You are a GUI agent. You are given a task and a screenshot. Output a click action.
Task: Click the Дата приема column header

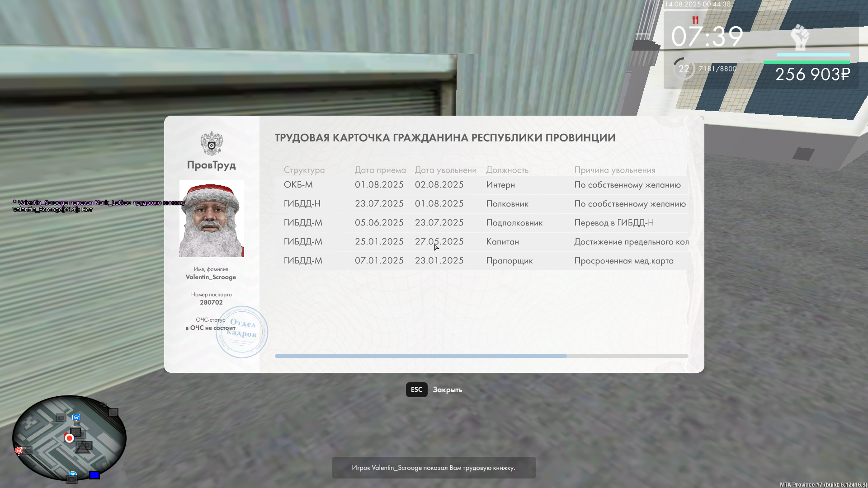click(380, 170)
